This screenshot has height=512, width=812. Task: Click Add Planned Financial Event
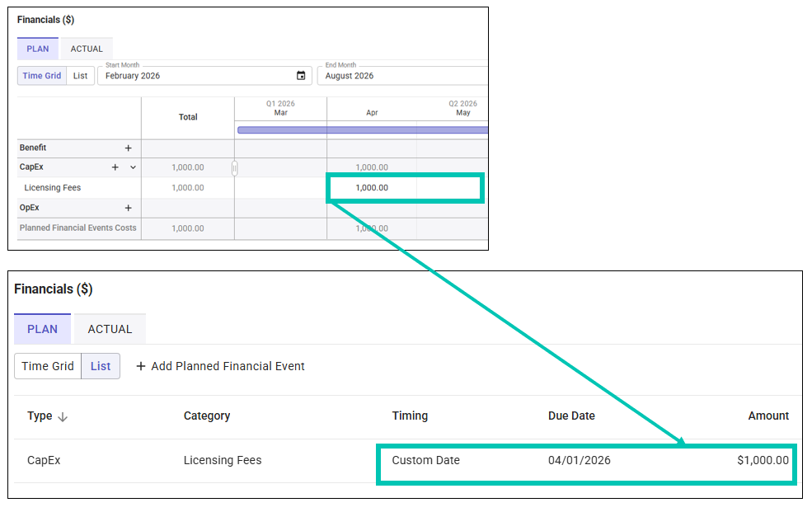(x=220, y=366)
